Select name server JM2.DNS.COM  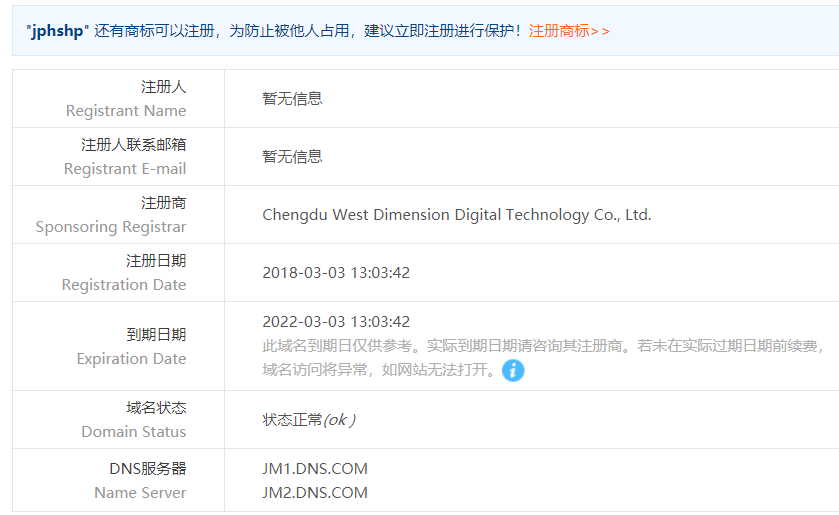tap(315, 493)
